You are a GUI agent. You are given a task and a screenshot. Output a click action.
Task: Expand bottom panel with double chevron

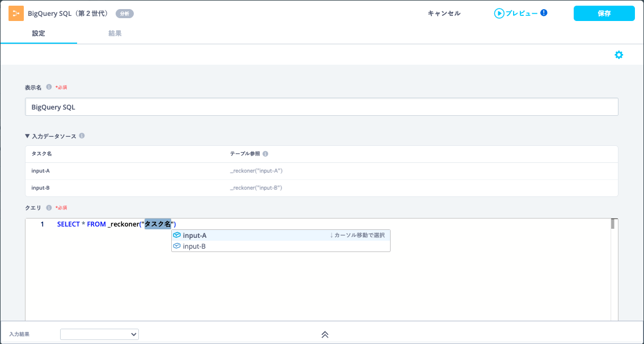click(325, 334)
